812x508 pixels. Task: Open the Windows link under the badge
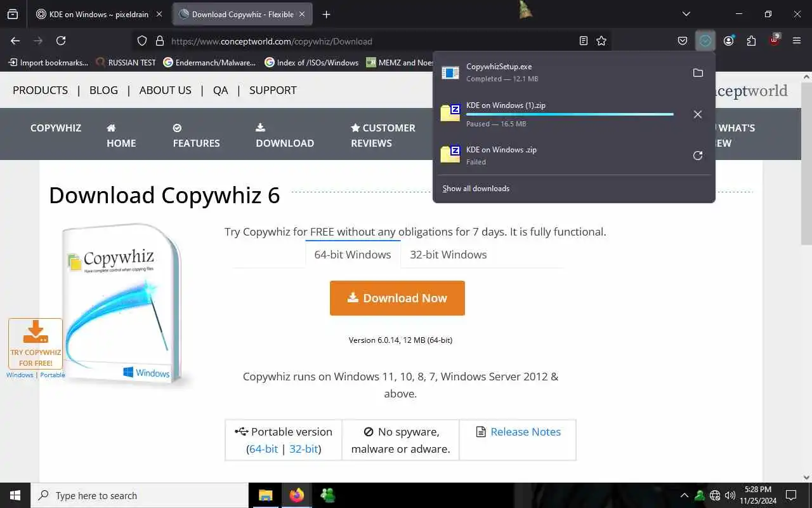(20, 375)
